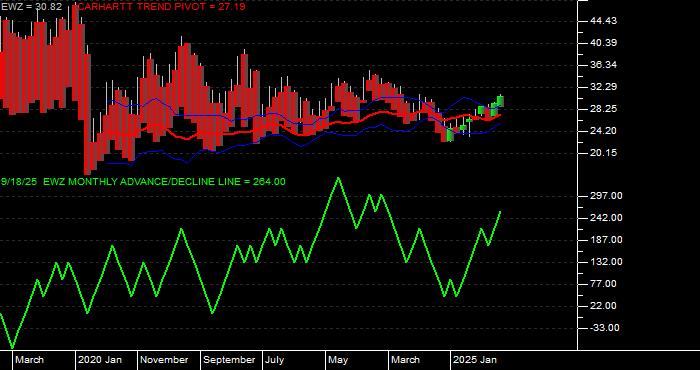
Task: Click the latest green candlestick bar
Action: coord(500,101)
